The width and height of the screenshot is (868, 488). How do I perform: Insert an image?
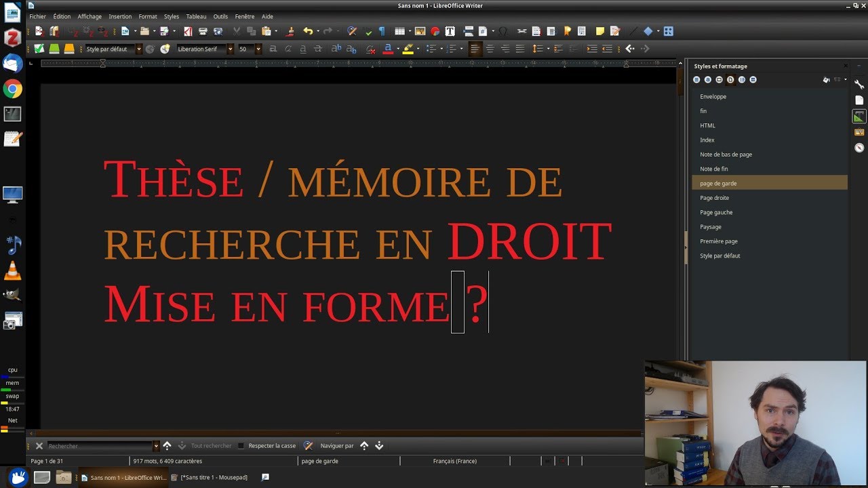coord(420,31)
